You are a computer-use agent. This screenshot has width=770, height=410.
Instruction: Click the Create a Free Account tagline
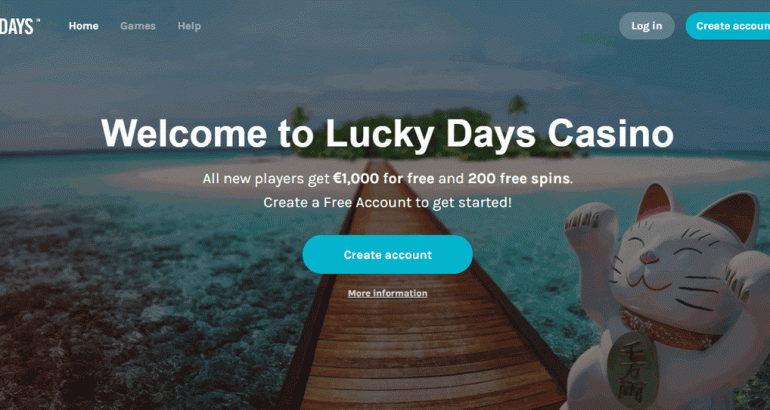(387, 202)
